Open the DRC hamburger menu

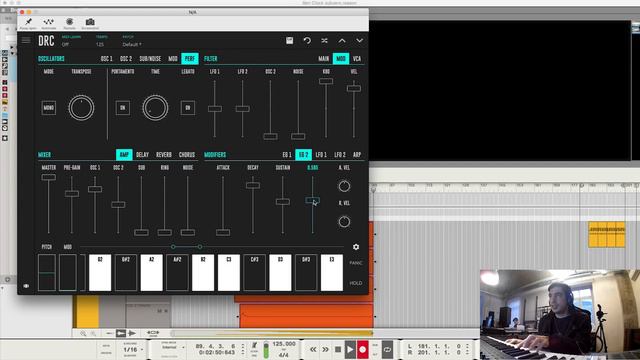[x=26, y=40]
